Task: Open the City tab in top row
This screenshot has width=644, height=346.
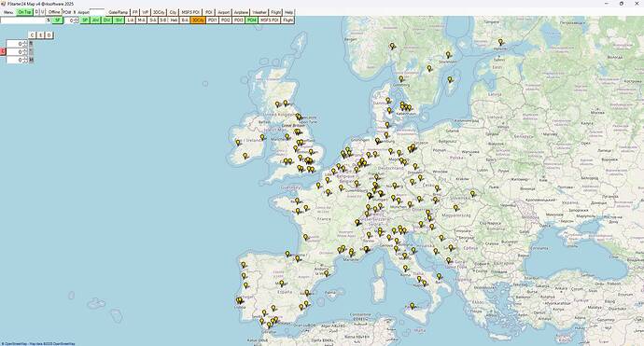Action: tap(173, 12)
